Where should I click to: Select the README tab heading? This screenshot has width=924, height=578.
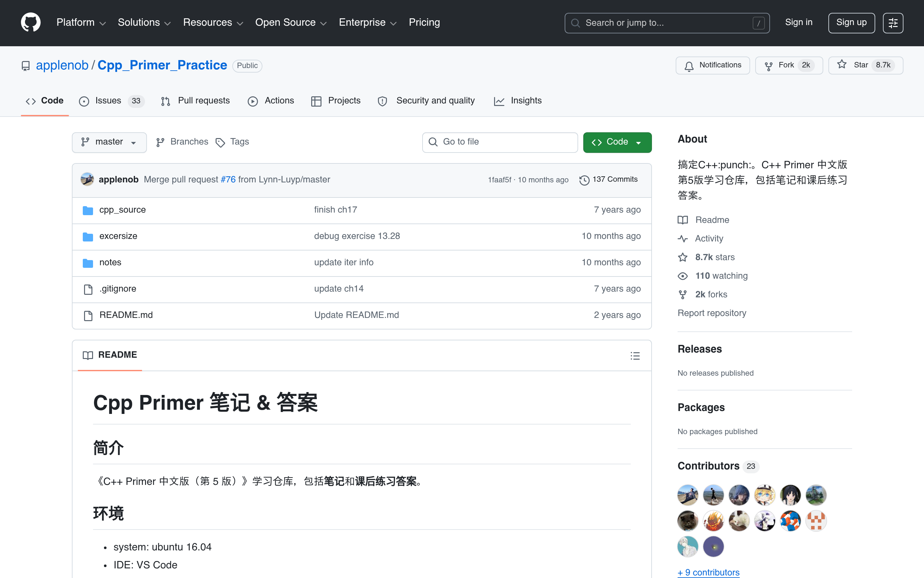(110, 355)
